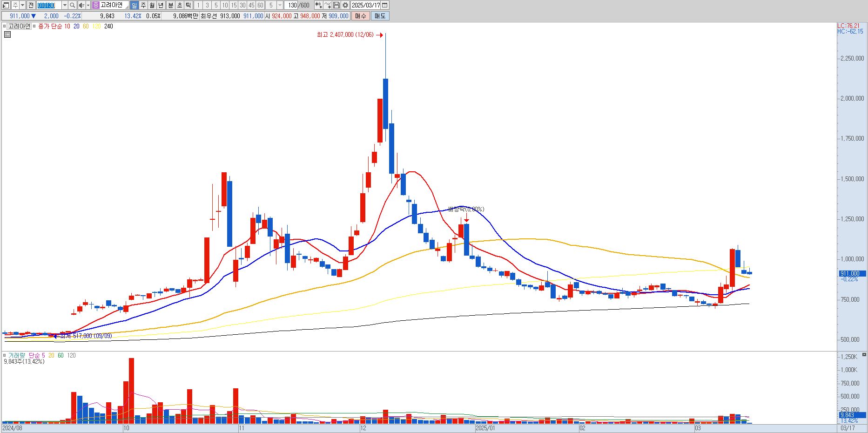868x433 pixels.
Task: Click the 매수 buy button
Action: click(361, 16)
